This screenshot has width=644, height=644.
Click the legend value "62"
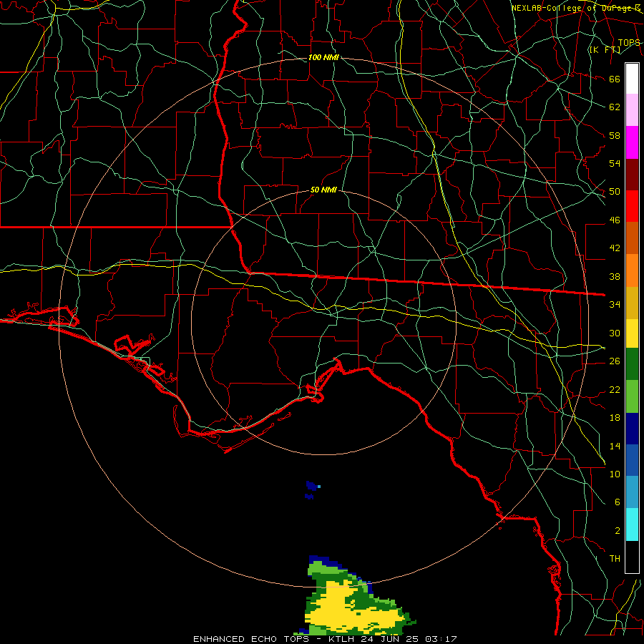615,107
